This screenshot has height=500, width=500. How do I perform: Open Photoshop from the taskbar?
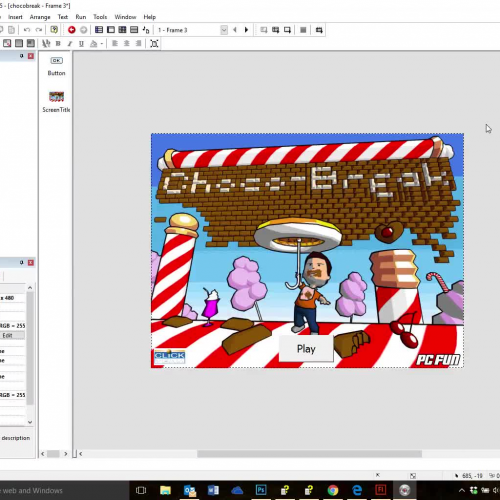pos(261,490)
